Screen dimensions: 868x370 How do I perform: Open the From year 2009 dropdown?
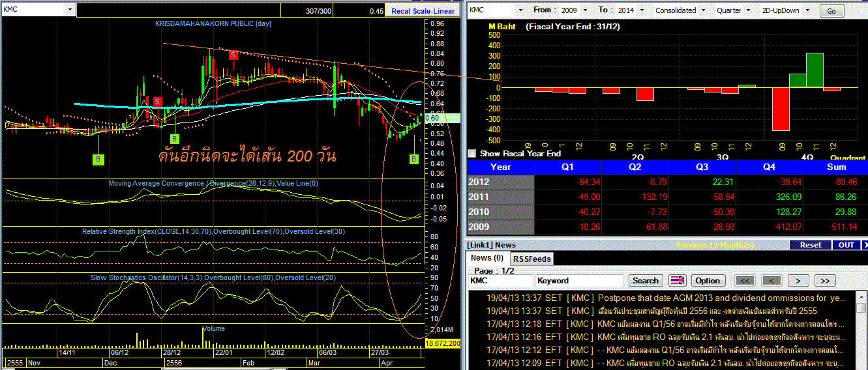584,10
